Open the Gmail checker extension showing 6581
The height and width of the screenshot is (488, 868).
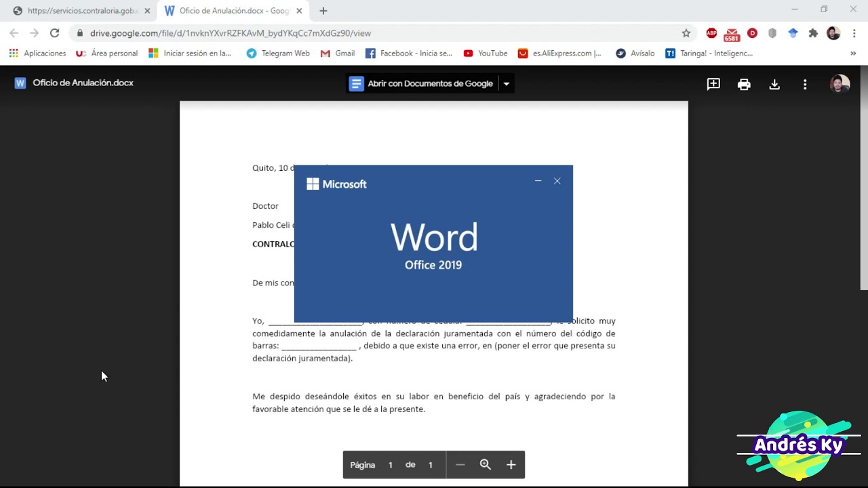click(x=732, y=34)
